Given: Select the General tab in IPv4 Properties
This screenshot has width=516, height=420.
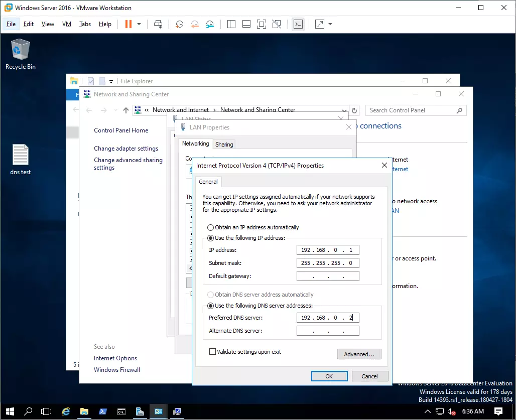Looking at the screenshot, I should [x=208, y=182].
